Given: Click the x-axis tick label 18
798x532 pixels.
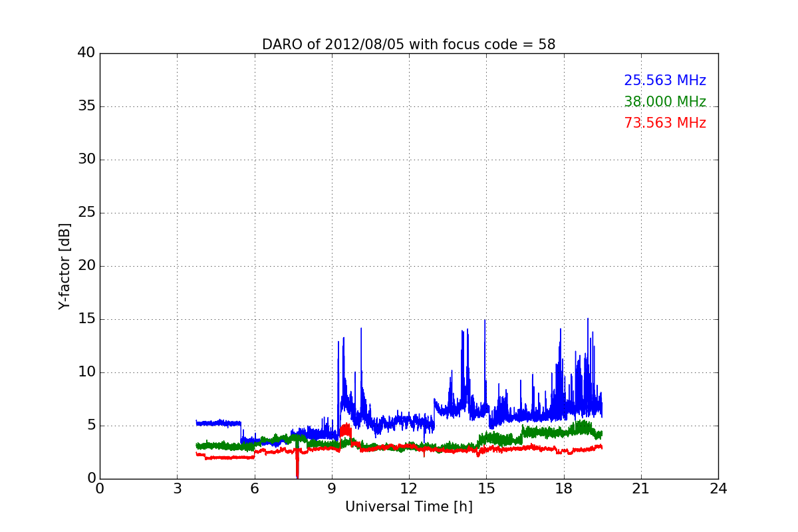Looking at the screenshot, I should click(563, 489).
